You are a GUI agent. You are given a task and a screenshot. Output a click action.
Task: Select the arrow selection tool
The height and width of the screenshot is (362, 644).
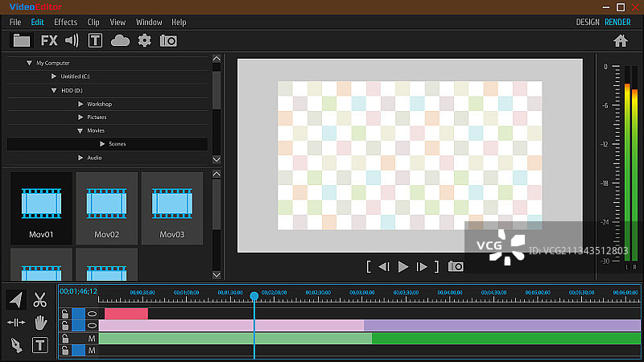click(16, 300)
